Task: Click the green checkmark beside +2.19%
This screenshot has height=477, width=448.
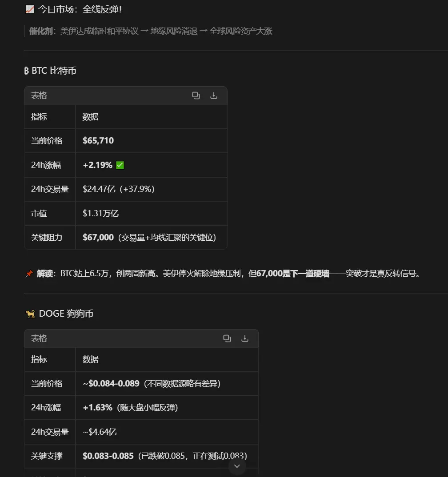Action: 120,165
